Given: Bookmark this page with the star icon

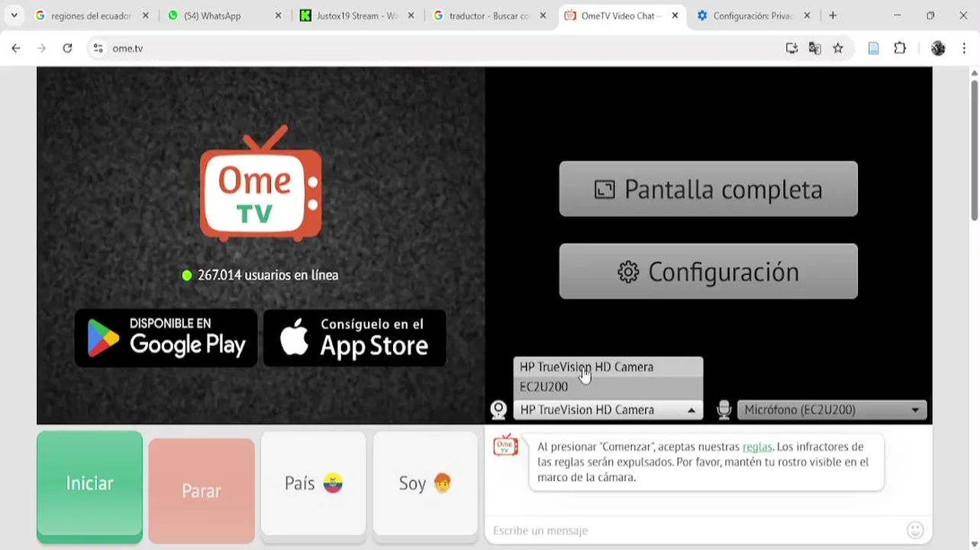Looking at the screenshot, I should coord(838,48).
